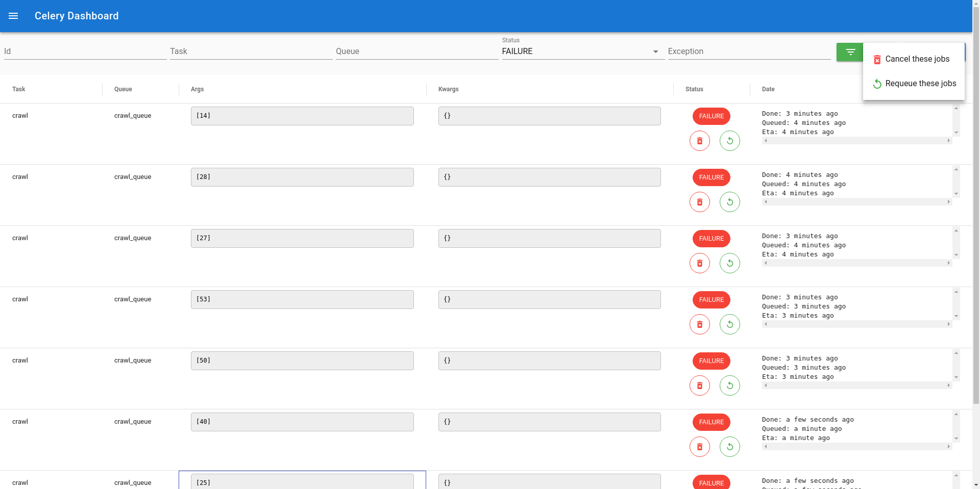
Task: Click the Args box containing [28]
Action: tap(302, 177)
